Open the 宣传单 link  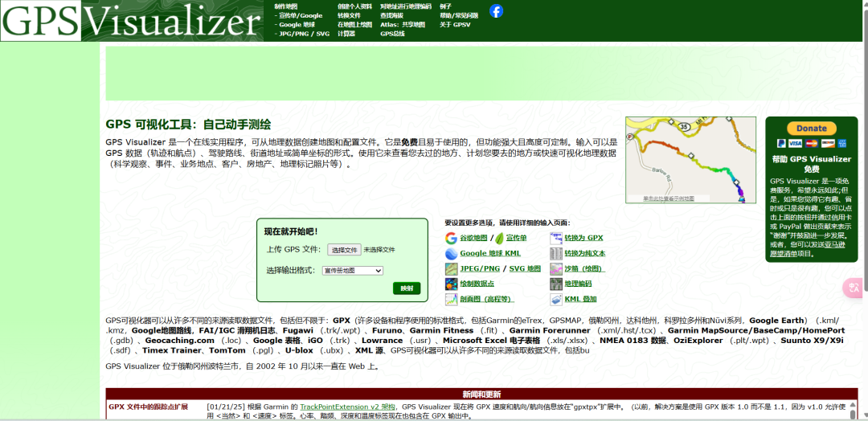tap(516, 239)
